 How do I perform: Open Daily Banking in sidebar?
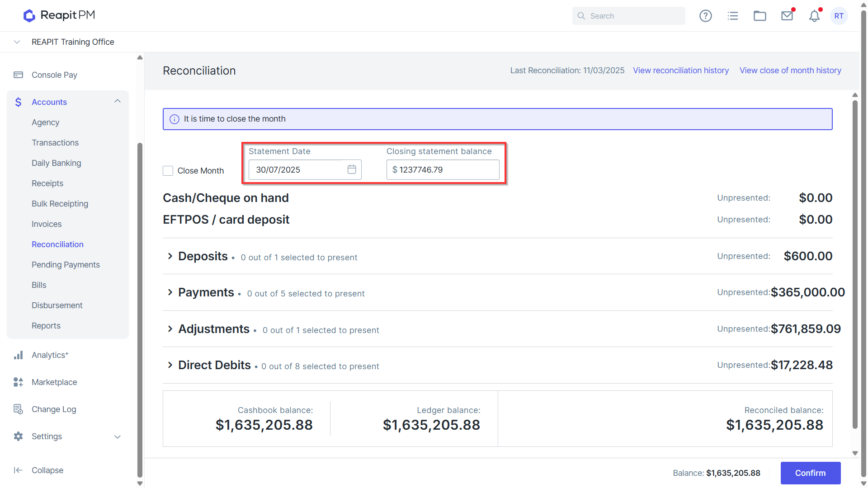[x=57, y=163]
